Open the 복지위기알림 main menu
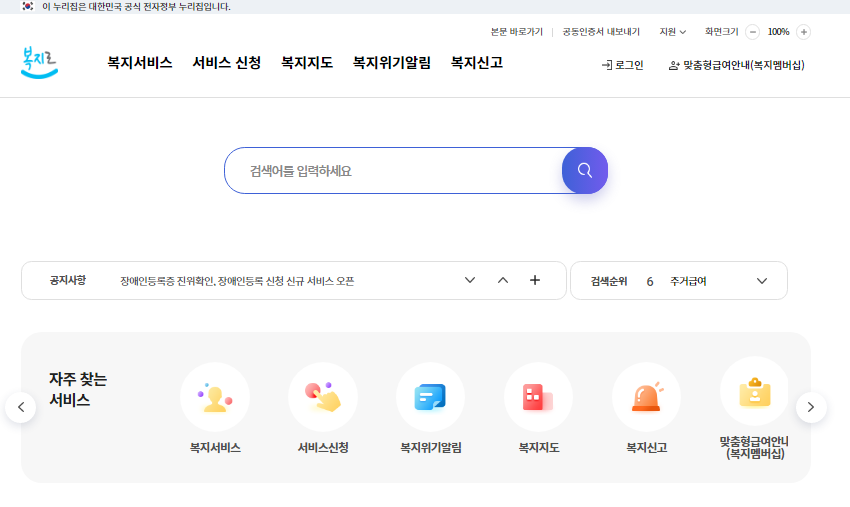 point(392,63)
